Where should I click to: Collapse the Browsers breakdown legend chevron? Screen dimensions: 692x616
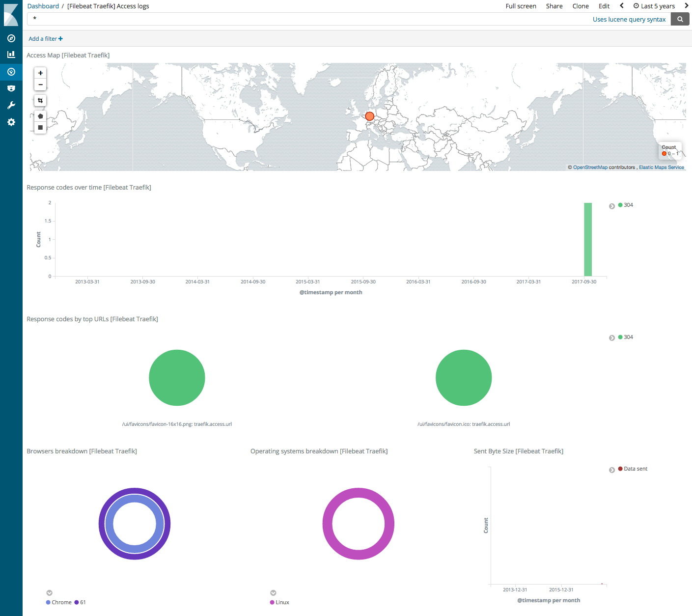pyautogui.click(x=49, y=592)
